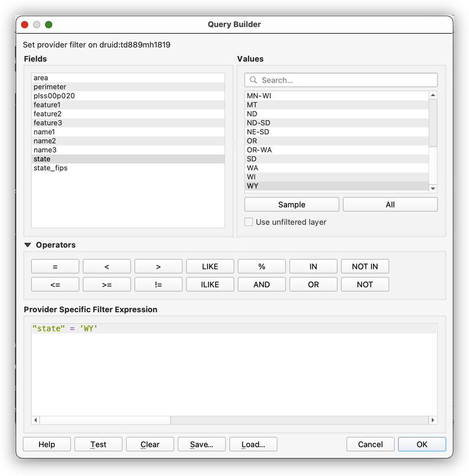Viewport: 469px width, 476px height.
Task: Enable the Use unfiltered layer checkbox
Action: point(249,222)
